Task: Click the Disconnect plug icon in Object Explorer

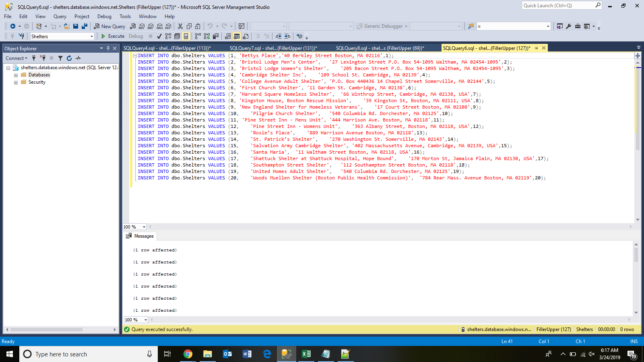Action: (x=43, y=58)
